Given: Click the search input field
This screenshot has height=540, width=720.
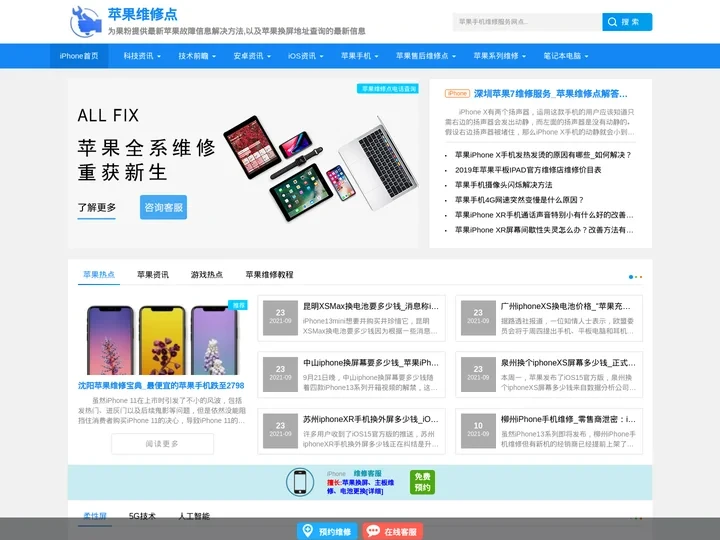Looking at the screenshot, I should point(527,22).
